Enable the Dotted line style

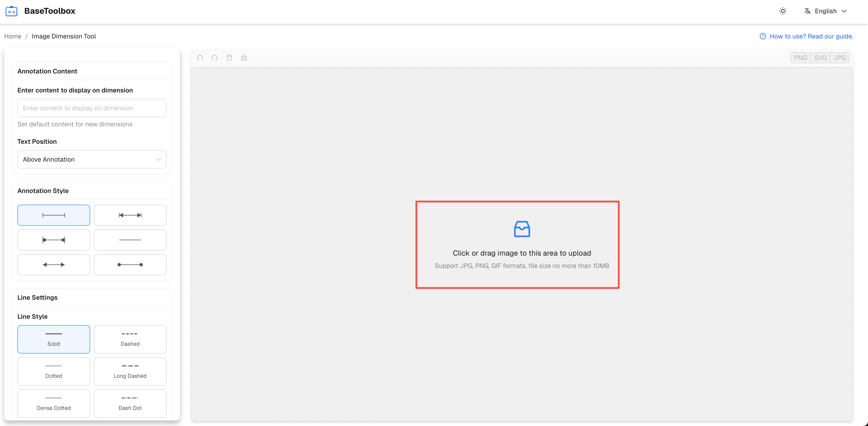point(54,371)
